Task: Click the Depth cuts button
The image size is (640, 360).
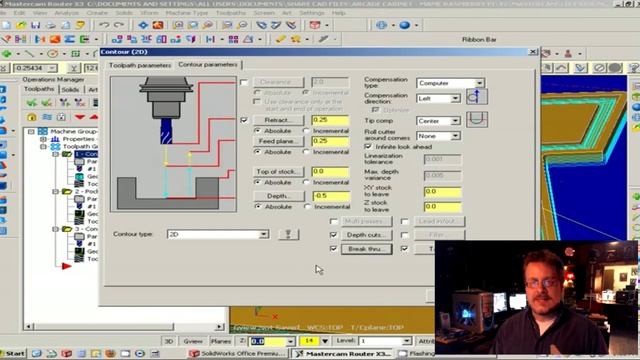Action: pyautogui.click(x=367, y=235)
